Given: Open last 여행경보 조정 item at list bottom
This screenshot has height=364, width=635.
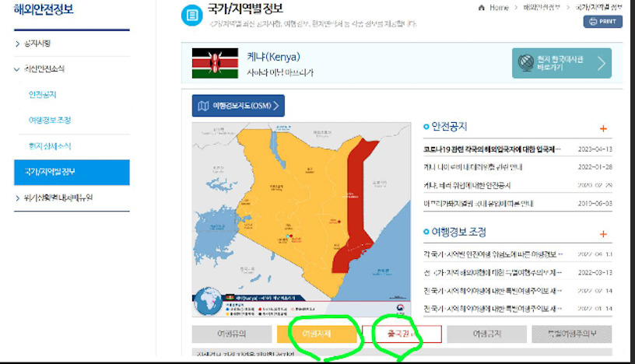Looking at the screenshot, I should point(493,309).
